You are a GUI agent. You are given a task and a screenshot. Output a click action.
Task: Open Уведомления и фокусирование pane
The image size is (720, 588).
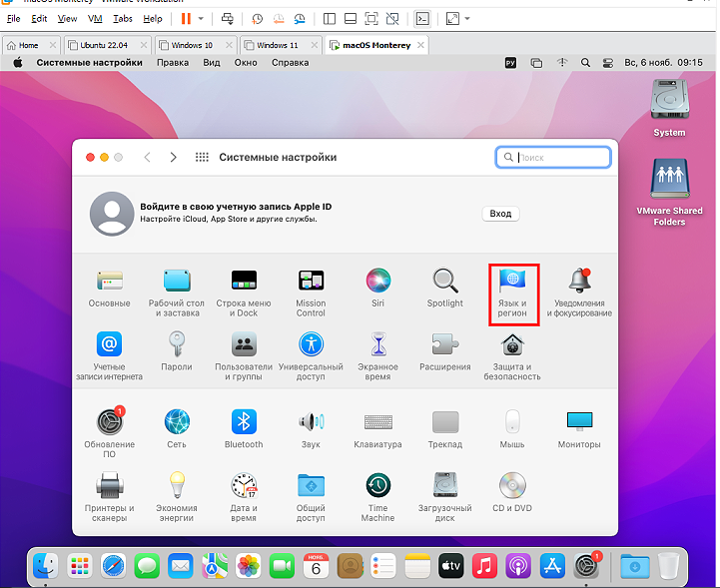[x=579, y=294]
